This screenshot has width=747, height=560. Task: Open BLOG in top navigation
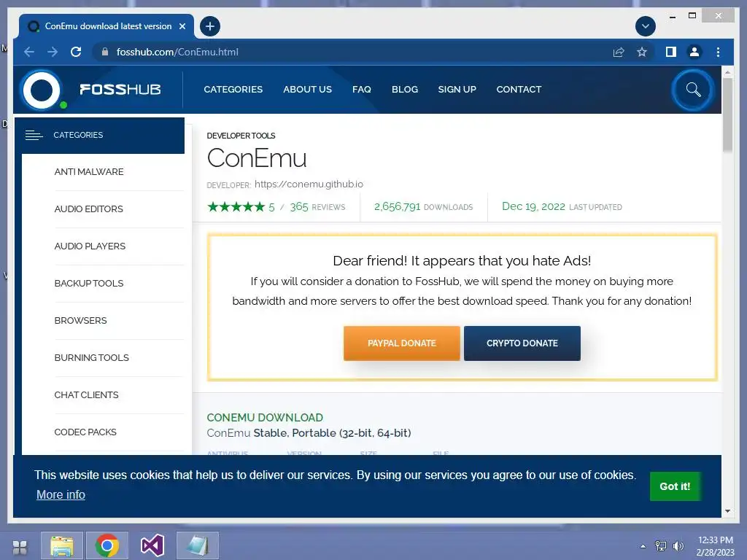click(x=404, y=90)
